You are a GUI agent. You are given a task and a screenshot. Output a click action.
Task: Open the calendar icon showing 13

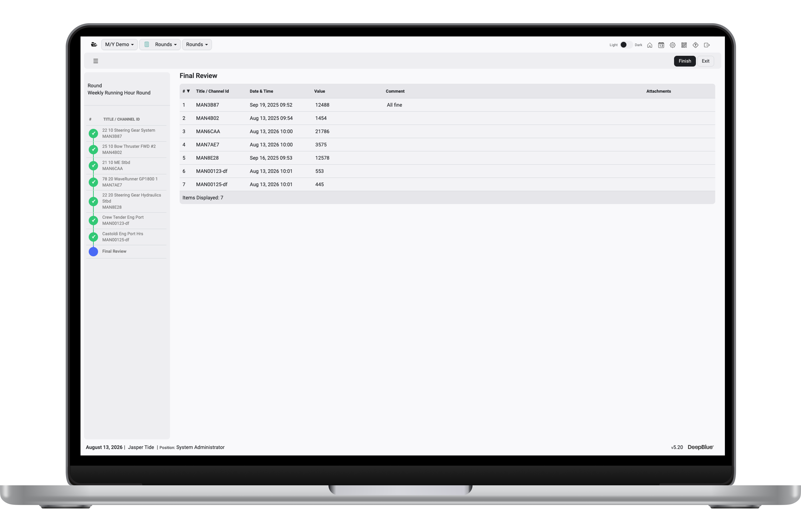(x=661, y=45)
